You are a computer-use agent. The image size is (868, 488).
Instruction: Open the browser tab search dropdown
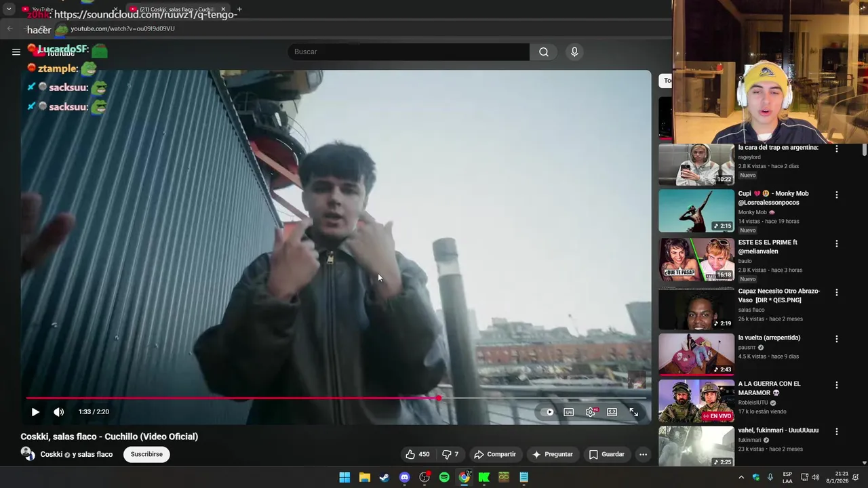click(8, 9)
